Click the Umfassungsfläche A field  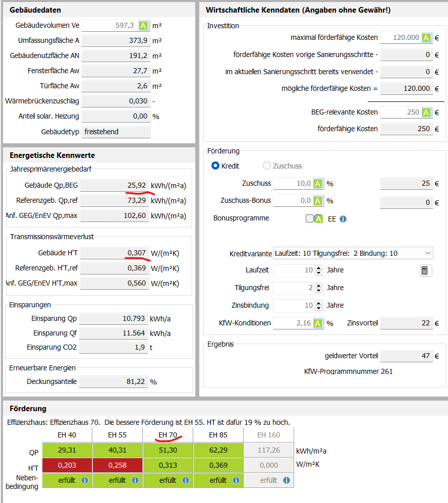116,40
